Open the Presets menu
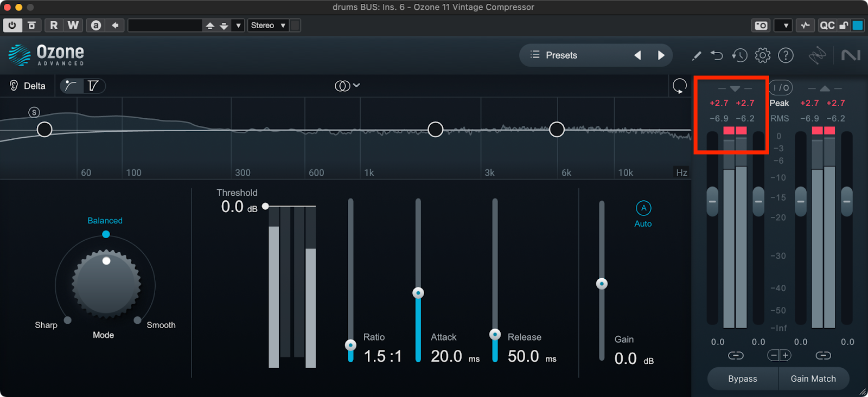The width and height of the screenshot is (868, 397). [554, 55]
